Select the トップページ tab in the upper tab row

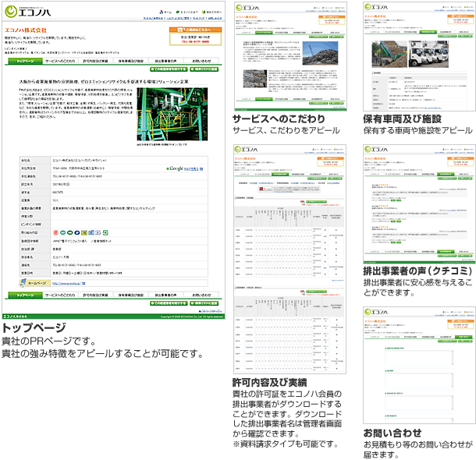point(25,61)
